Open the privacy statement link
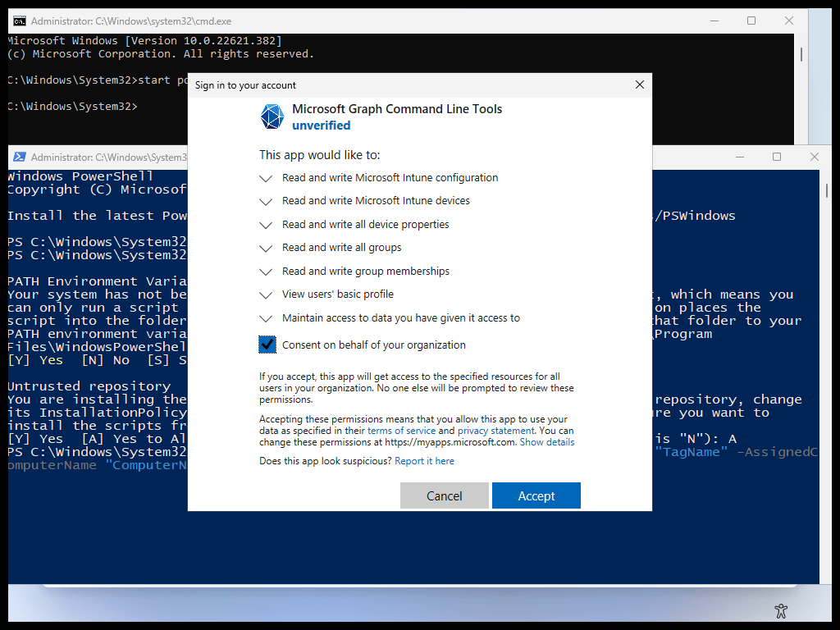840x630 pixels. click(x=495, y=430)
